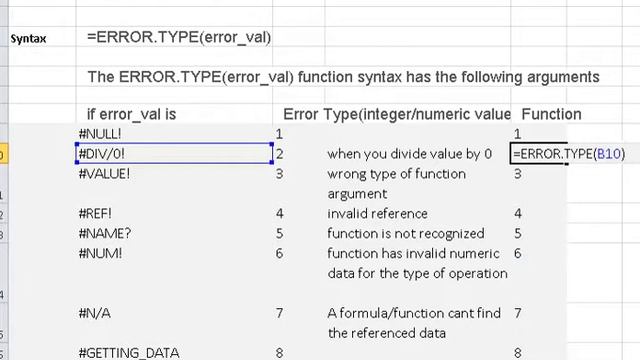Image resolution: width=640 pixels, height=360 pixels.
Task: Select Function column result 5 in #NAME? row
Action: coord(518,233)
